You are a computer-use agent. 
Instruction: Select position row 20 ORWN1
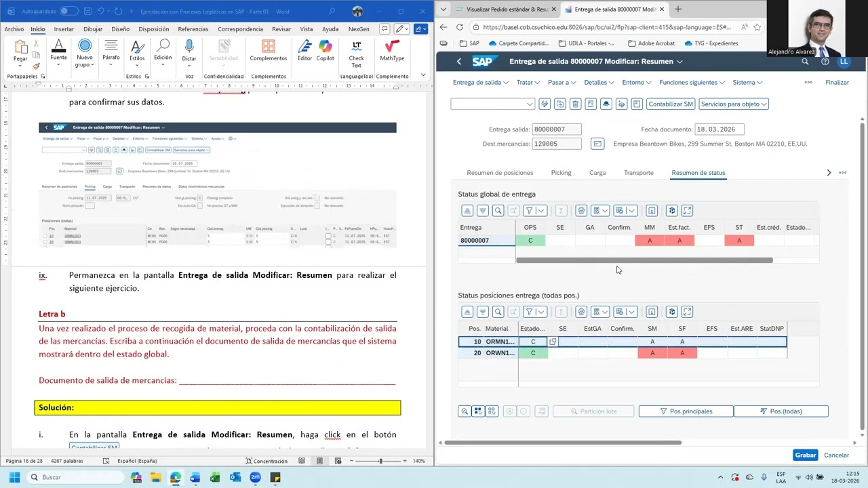(x=623, y=353)
